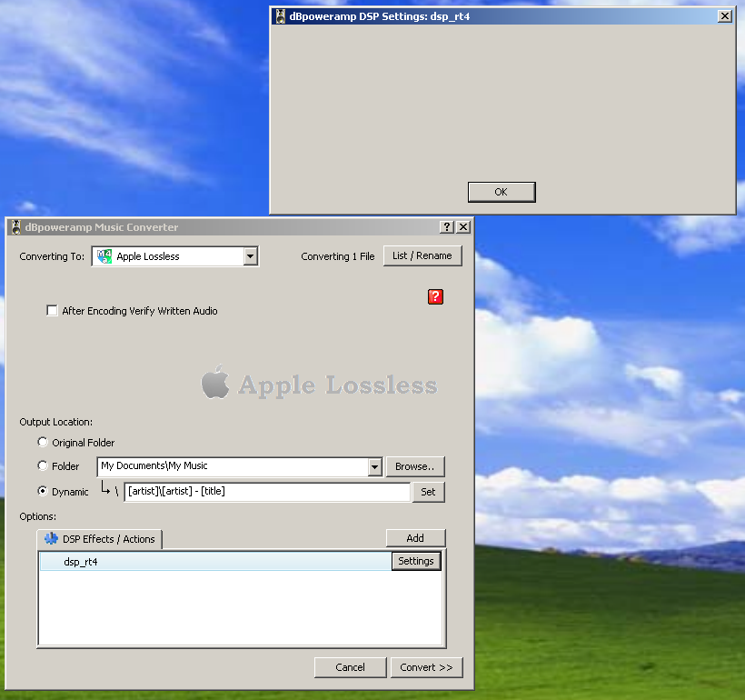The image size is (745, 700).
Task: Cancel the conversion dialog
Action: tap(350, 667)
